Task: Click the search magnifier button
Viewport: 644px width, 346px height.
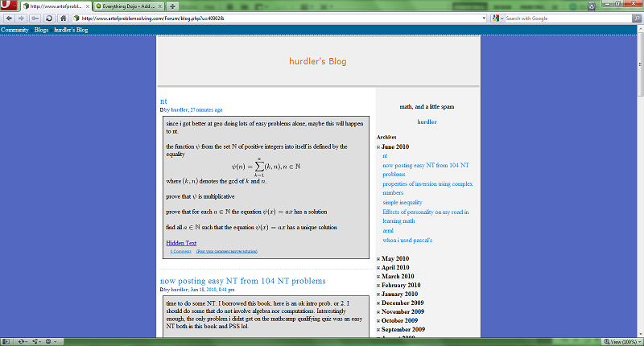Action: tap(637, 19)
